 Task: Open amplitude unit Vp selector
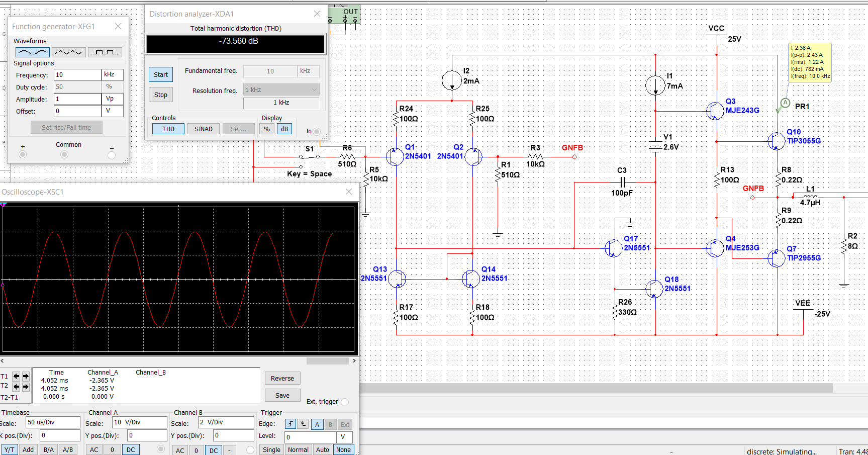tap(113, 99)
